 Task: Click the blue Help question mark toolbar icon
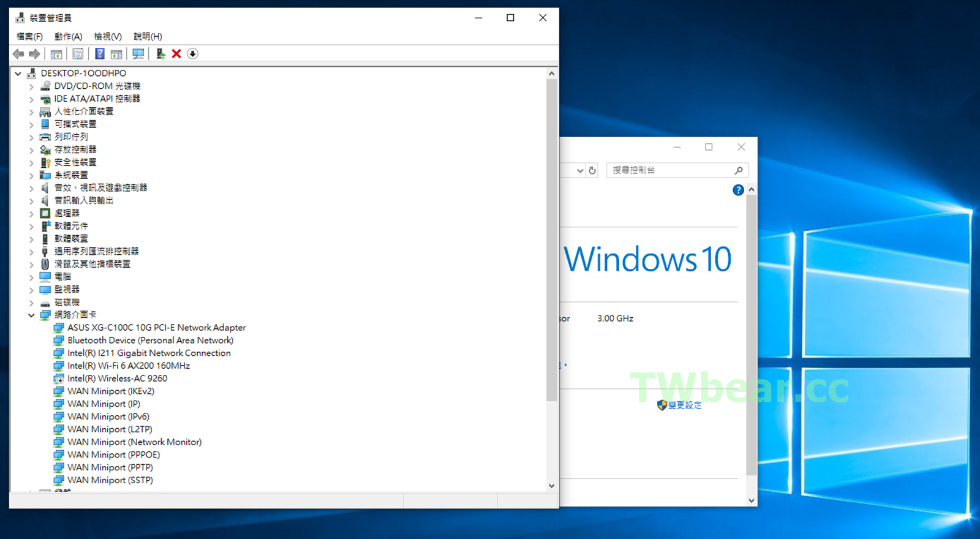coord(99,54)
